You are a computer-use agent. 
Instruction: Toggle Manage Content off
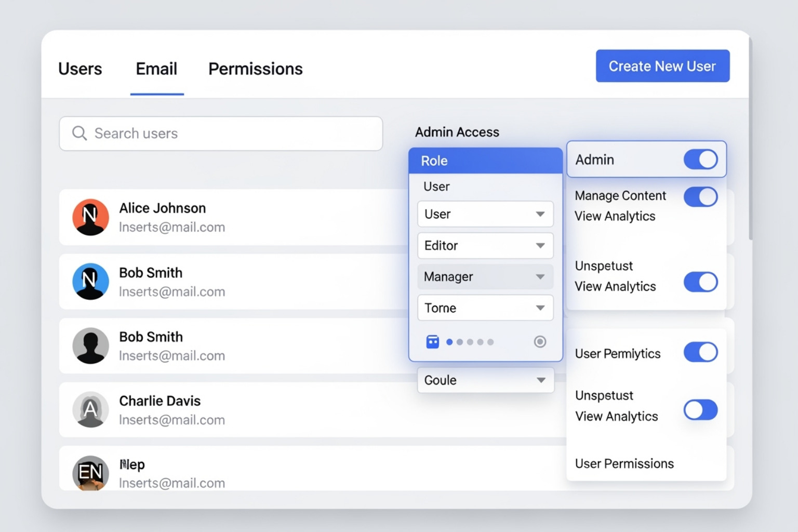(x=700, y=197)
